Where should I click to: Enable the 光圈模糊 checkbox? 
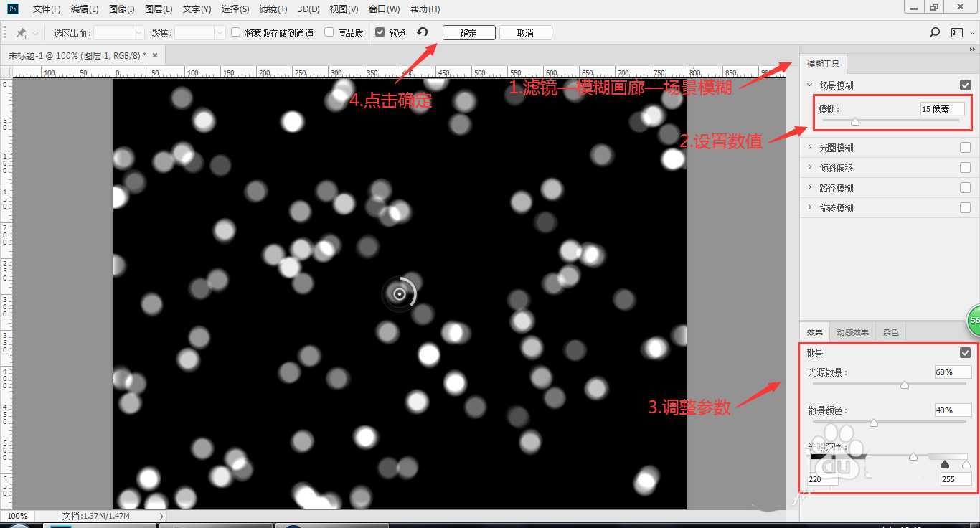click(x=965, y=148)
